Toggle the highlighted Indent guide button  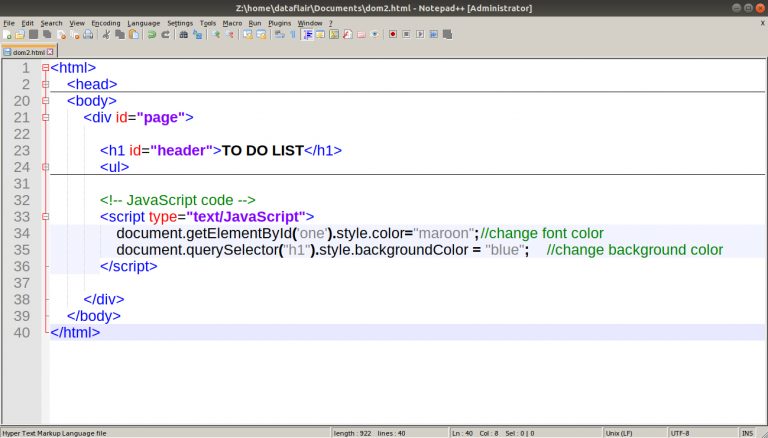308,34
